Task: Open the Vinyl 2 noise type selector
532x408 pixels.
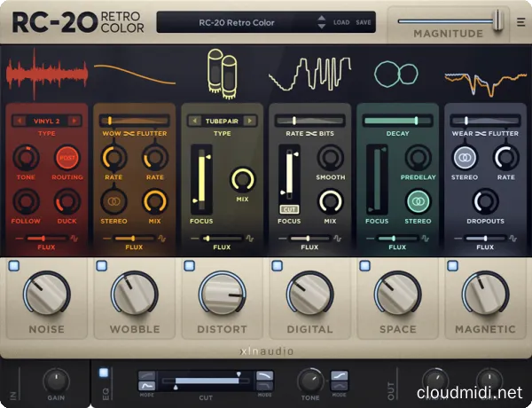Action: (45, 120)
